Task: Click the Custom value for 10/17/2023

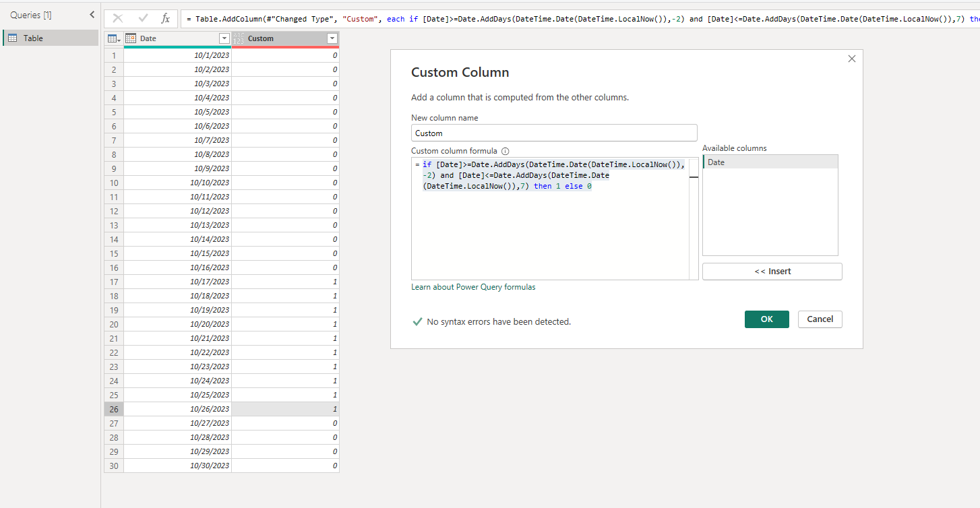Action: pos(285,282)
